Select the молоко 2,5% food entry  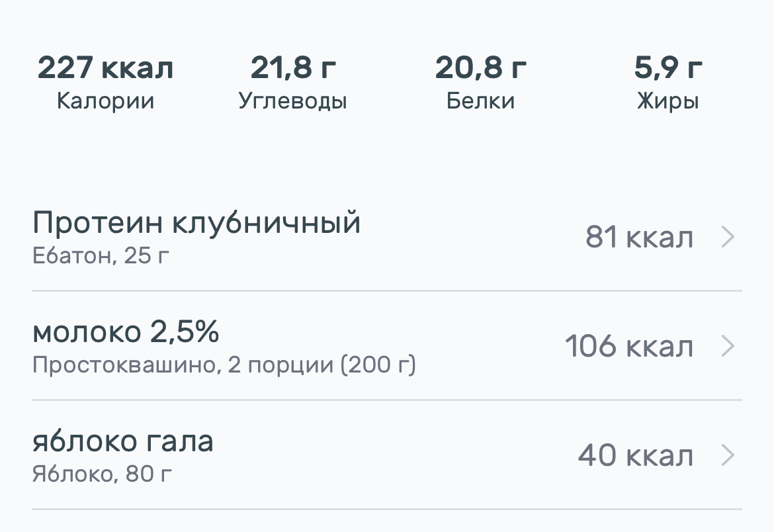(126, 333)
